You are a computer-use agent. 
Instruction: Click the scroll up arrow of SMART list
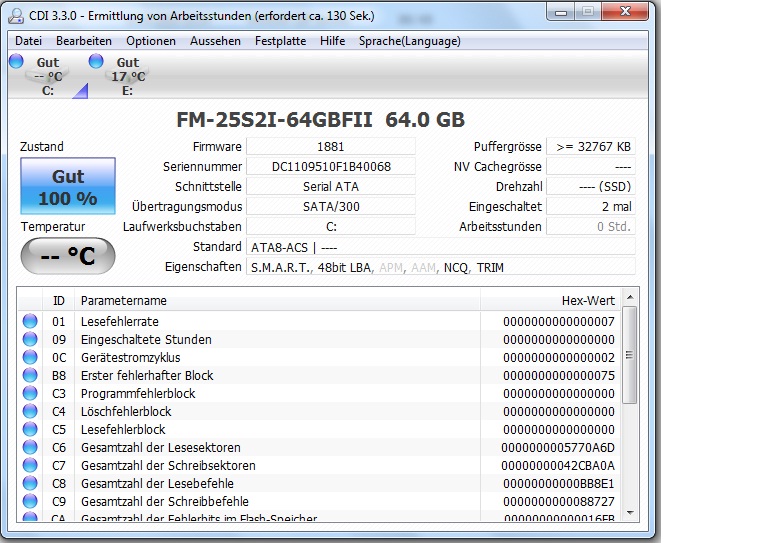[630, 297]
